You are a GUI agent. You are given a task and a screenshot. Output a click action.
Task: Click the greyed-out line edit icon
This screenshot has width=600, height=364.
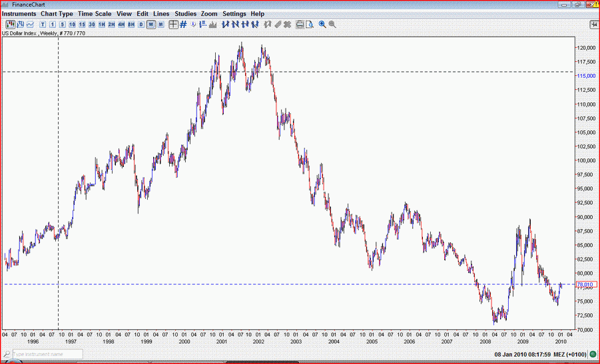point(268,25)
